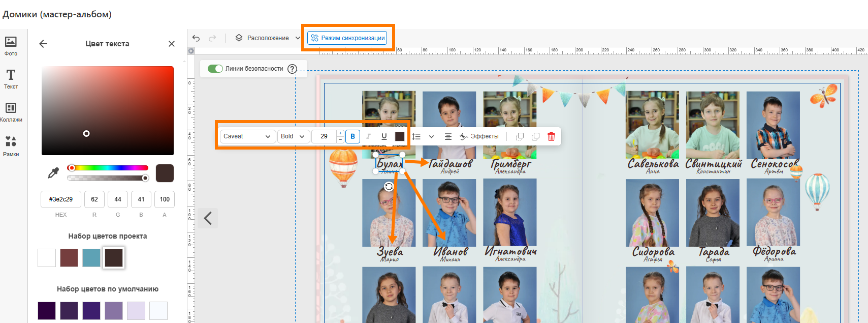Open the Bold font style dropdown
The height and width of the screenshot is (323, 868).
pyautogui.click(x=293, y=136)
